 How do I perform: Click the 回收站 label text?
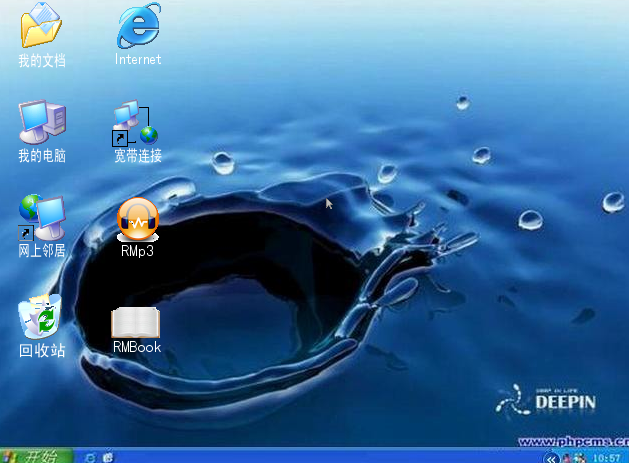(42, 350)
